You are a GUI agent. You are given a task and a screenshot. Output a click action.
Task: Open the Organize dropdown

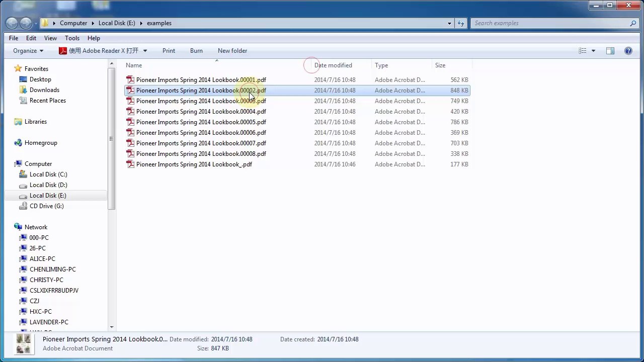[28, 51]
